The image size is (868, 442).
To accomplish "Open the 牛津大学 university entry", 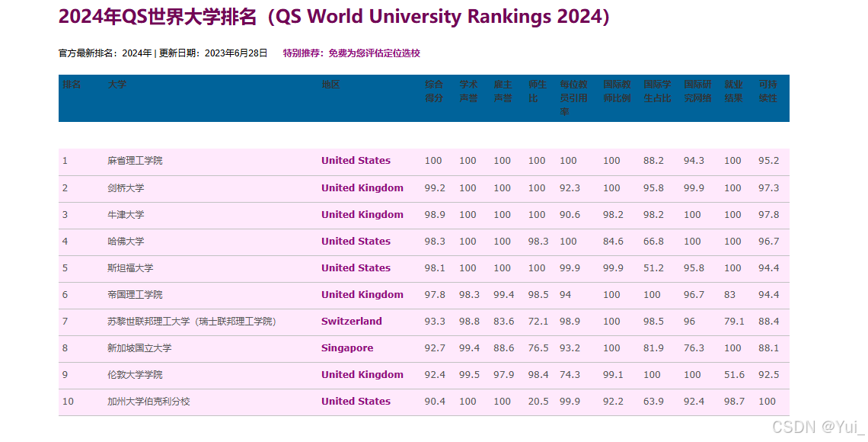I will point(126,214).
